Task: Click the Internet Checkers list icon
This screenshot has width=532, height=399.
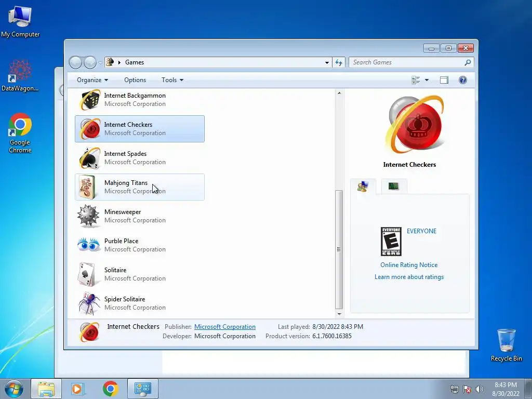Action: coord(89,129)
